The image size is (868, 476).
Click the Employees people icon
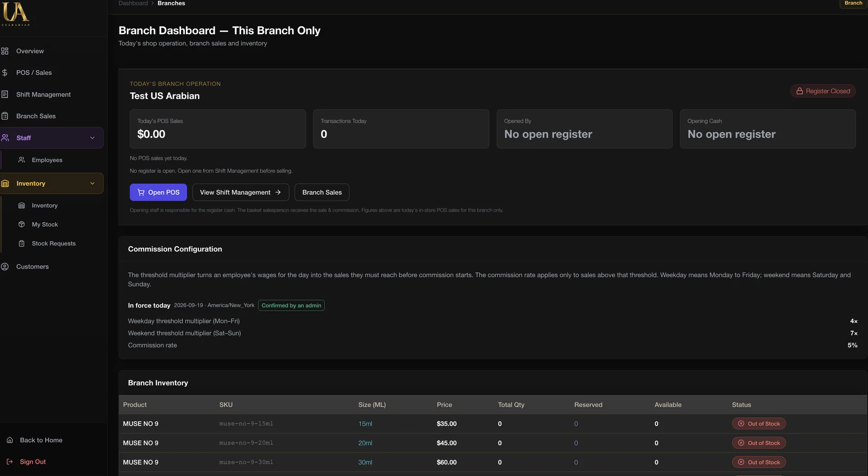coord(21,160)
